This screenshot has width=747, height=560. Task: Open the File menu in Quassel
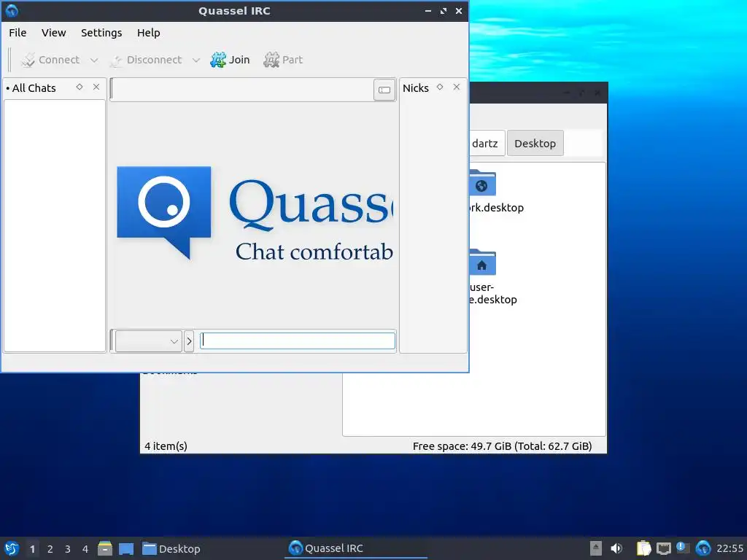[18, 33]
